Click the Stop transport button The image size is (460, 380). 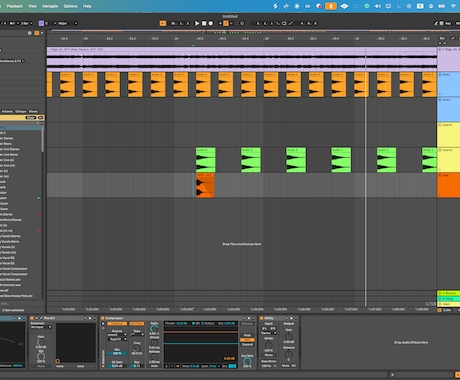(x=204, y=23)
